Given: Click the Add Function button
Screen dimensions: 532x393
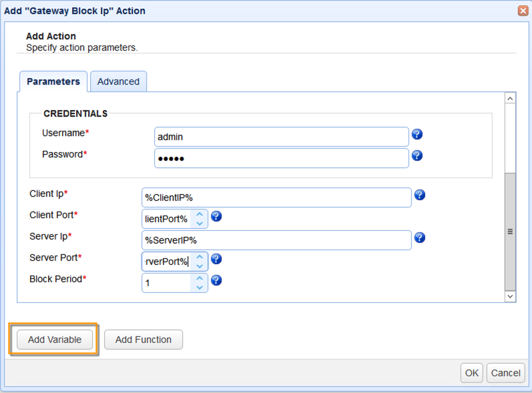Looking at the screenshot, I should 144,340.
